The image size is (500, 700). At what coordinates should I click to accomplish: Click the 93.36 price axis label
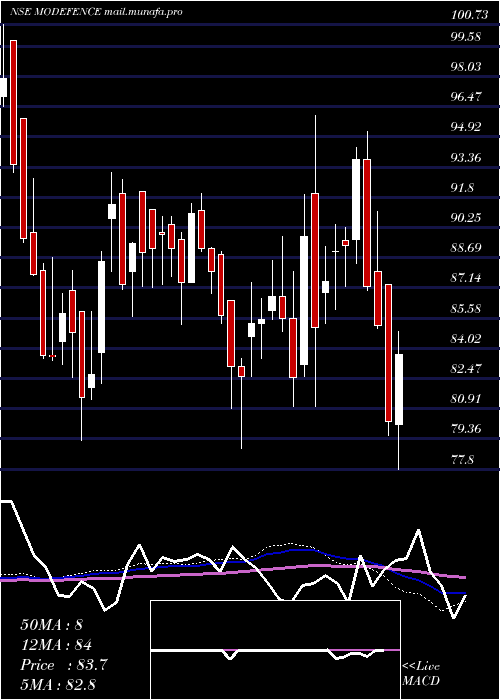click(466, 158)
